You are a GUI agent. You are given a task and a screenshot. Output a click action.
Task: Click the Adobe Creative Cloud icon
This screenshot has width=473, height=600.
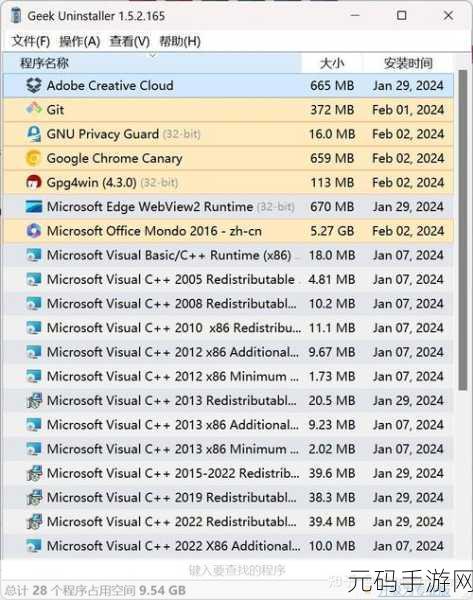[34, 85]
